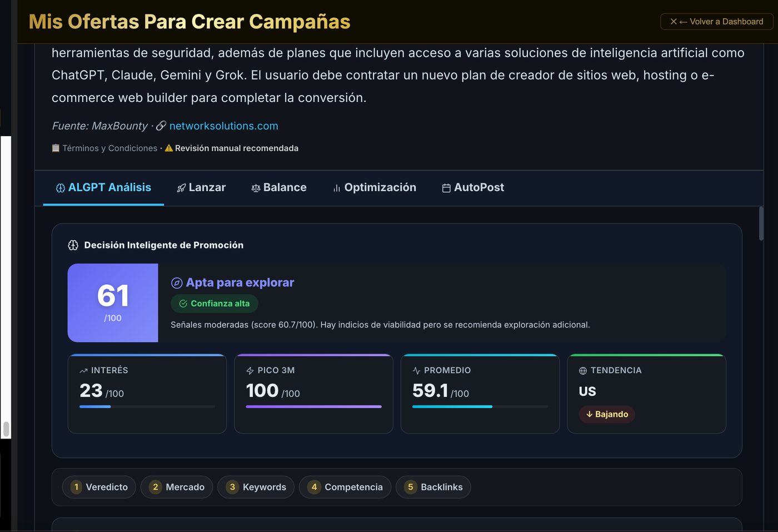
Task: Click the link chain icon before networksolutions.com
Action: point(161,126)
